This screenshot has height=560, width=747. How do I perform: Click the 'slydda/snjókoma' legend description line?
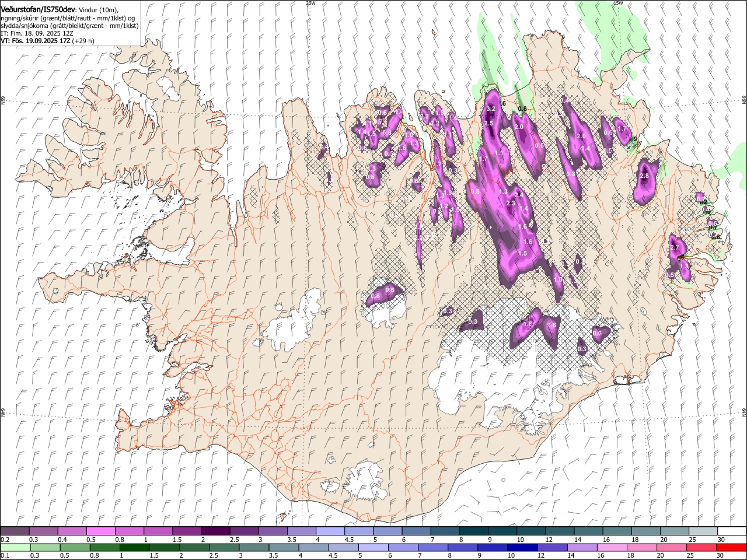(x=69, y=26)
